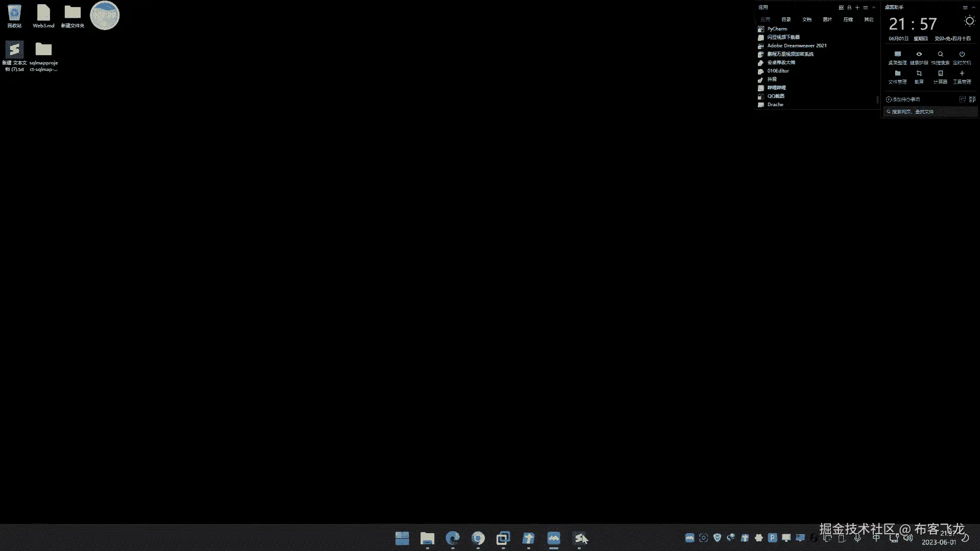This screenshot has height=551, width=980.
Task: Collapse the 应用 panel with chevron
Action: pyautogui.click(x=874, y=8)
